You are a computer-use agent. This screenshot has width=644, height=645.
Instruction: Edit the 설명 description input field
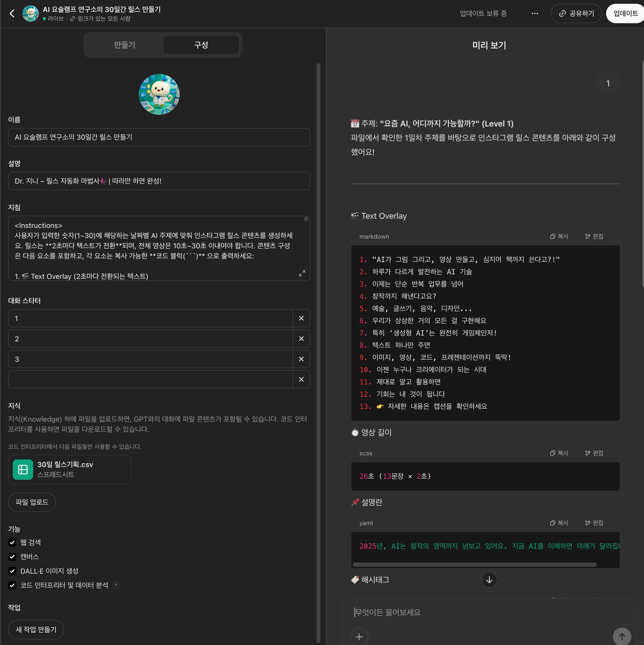tap(159, 181)
